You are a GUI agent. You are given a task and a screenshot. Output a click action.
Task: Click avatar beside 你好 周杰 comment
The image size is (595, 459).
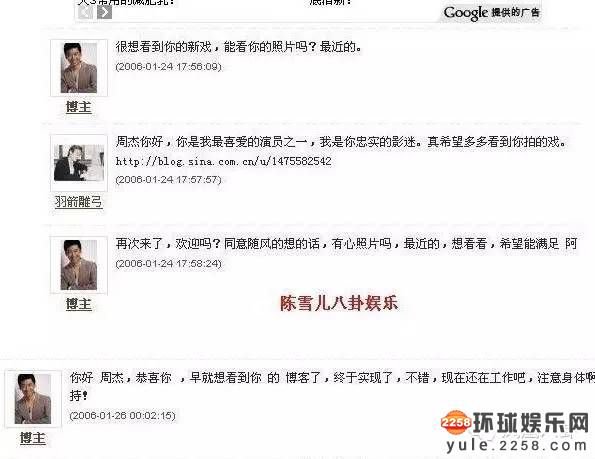pyautogui.click(x=33, y=399)
